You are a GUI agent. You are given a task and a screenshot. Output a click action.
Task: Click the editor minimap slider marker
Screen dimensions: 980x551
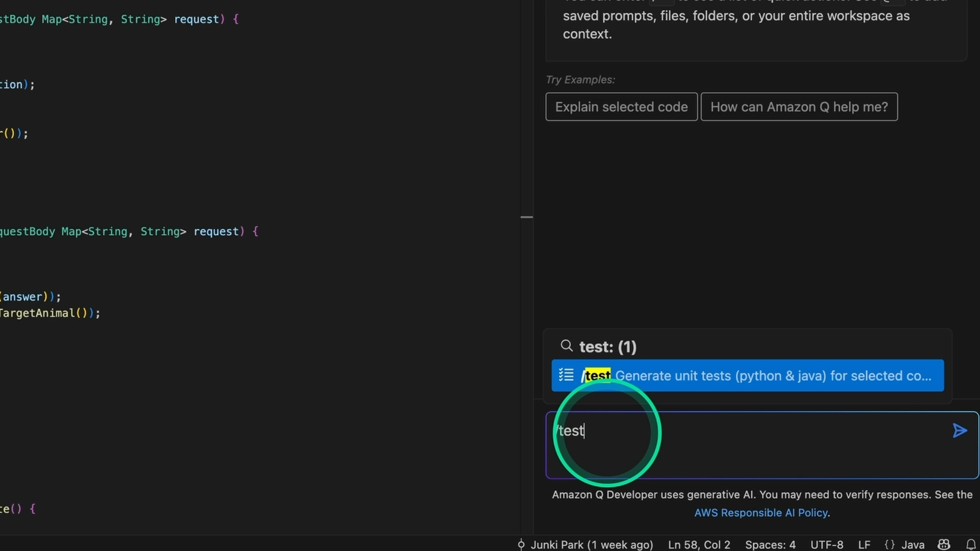click(x=527, y=217)
